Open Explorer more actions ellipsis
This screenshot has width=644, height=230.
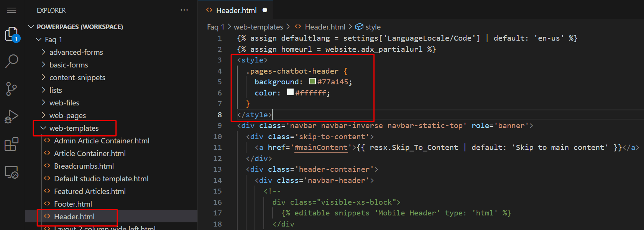(184, 10)
